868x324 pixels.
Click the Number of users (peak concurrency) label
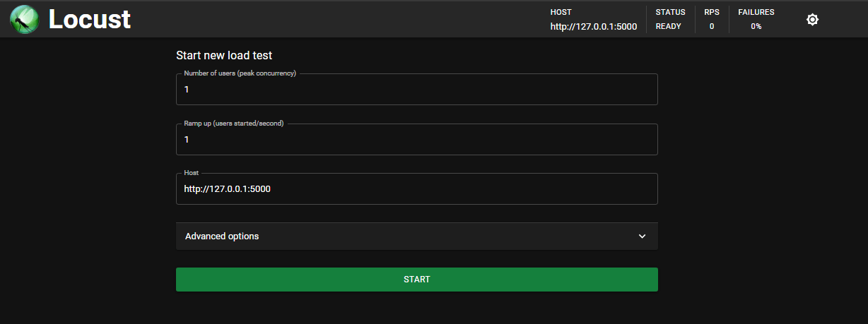(x=240, y=73)
